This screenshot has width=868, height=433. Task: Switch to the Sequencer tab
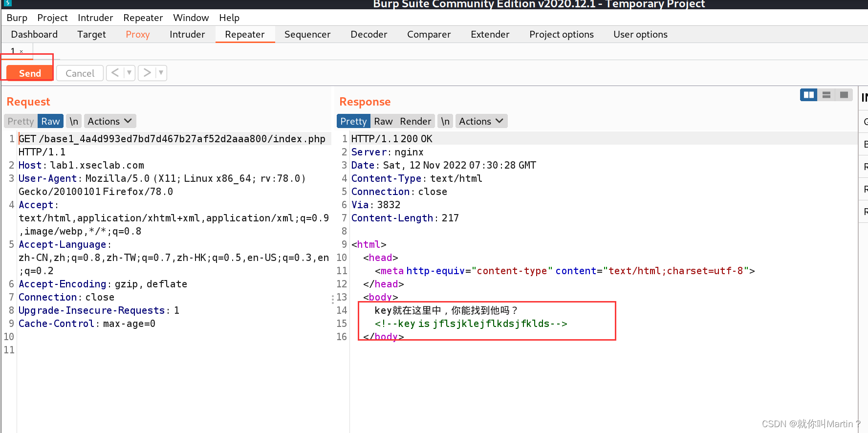point(307,34)
